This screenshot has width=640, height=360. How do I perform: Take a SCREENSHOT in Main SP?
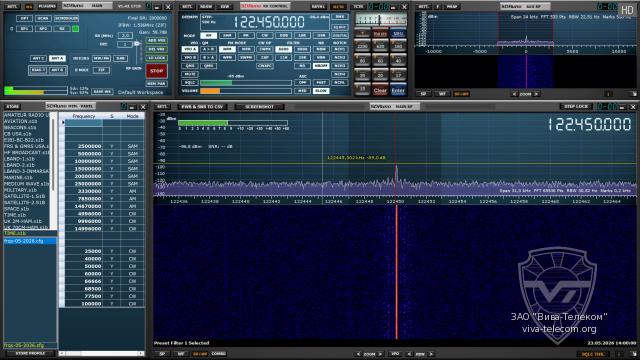260,107
